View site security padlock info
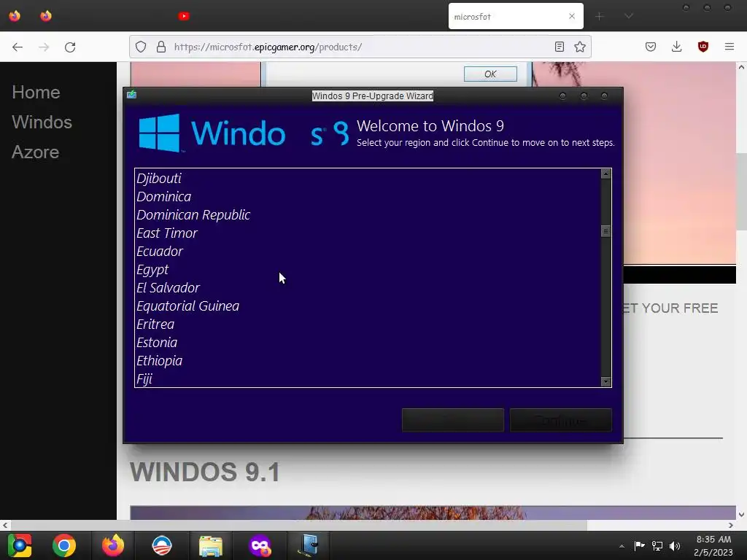 161,47
